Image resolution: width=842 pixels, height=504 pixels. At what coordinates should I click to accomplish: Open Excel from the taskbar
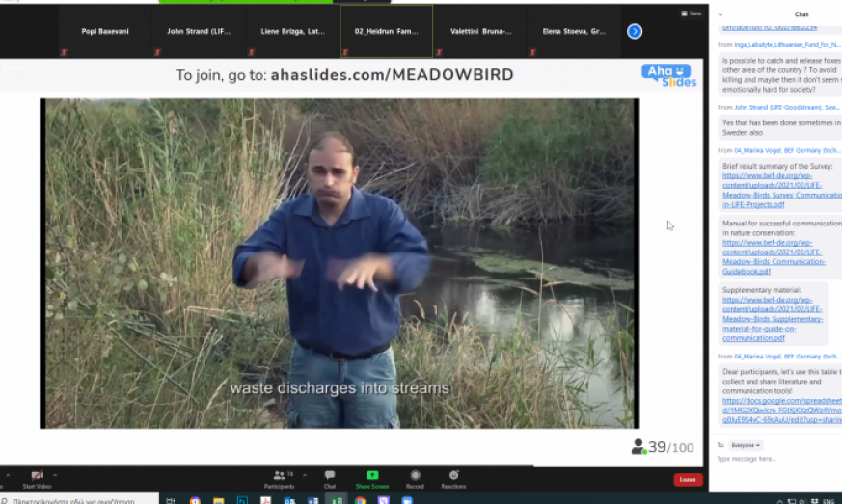[x=337, y=501]
